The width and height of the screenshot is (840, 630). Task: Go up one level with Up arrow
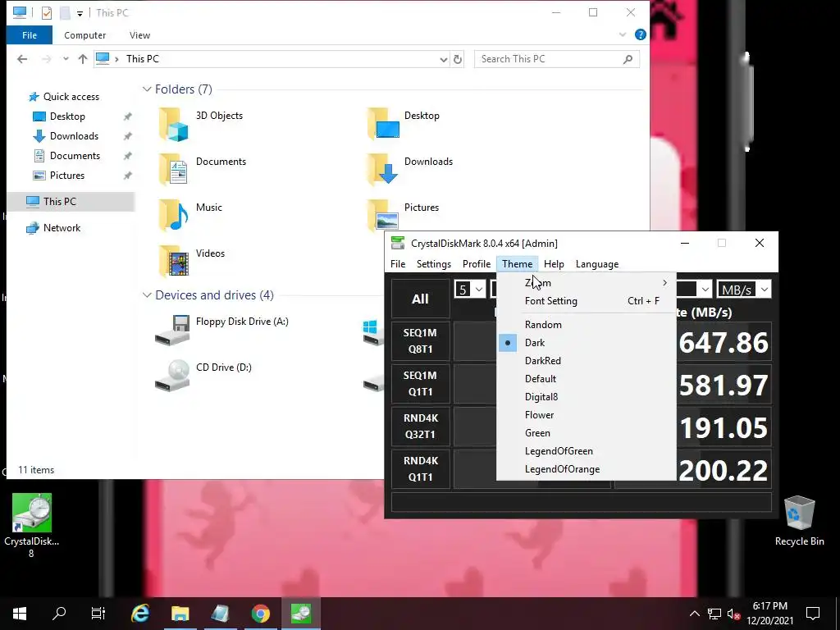click(83, 59)
